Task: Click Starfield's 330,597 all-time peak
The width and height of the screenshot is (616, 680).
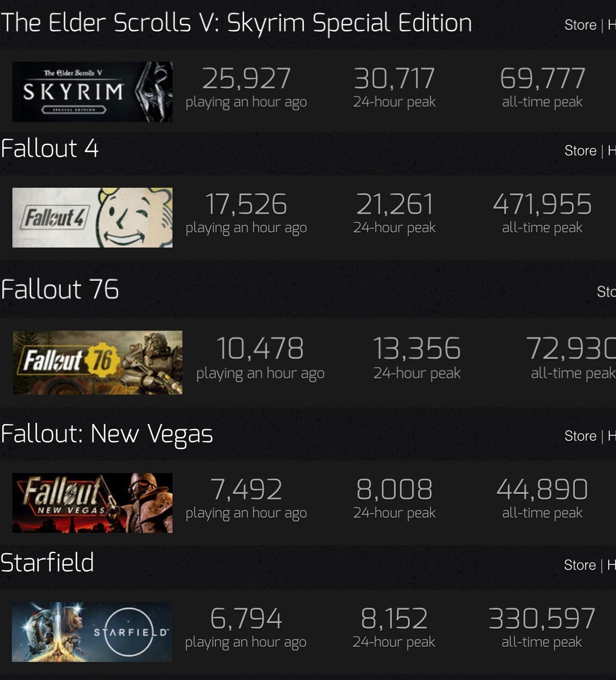Action: tap(542, 619)
